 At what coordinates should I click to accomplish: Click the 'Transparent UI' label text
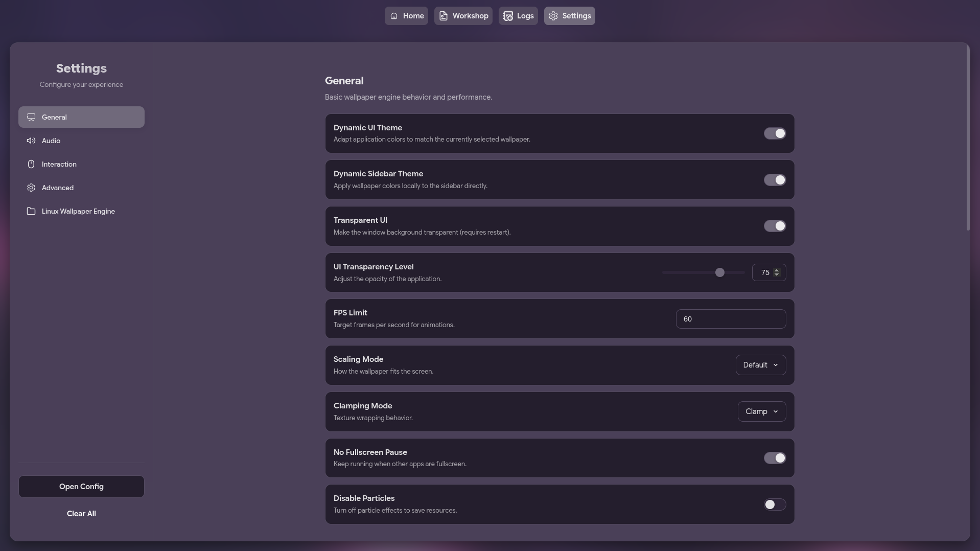point(360,220)
